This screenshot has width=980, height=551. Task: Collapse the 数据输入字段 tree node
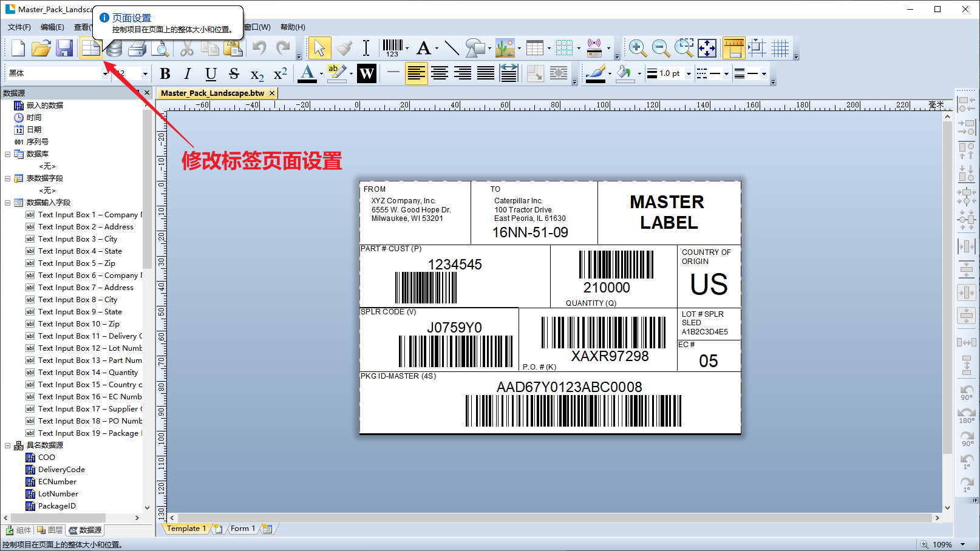pos(7,203)
